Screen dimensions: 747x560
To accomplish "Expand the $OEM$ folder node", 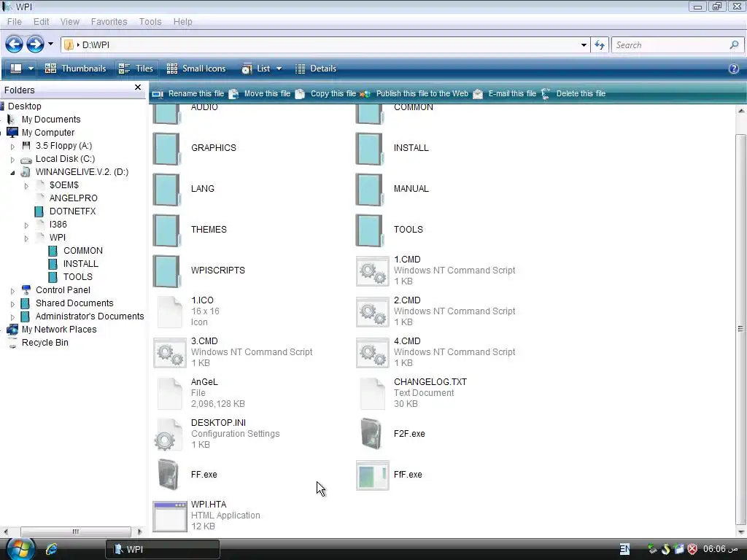I will coord(27,186).
